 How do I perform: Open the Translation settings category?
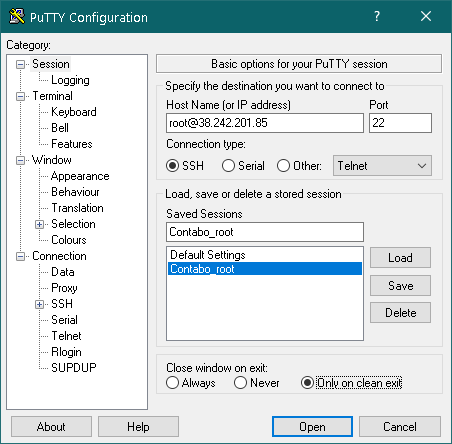tap(77, 208)
